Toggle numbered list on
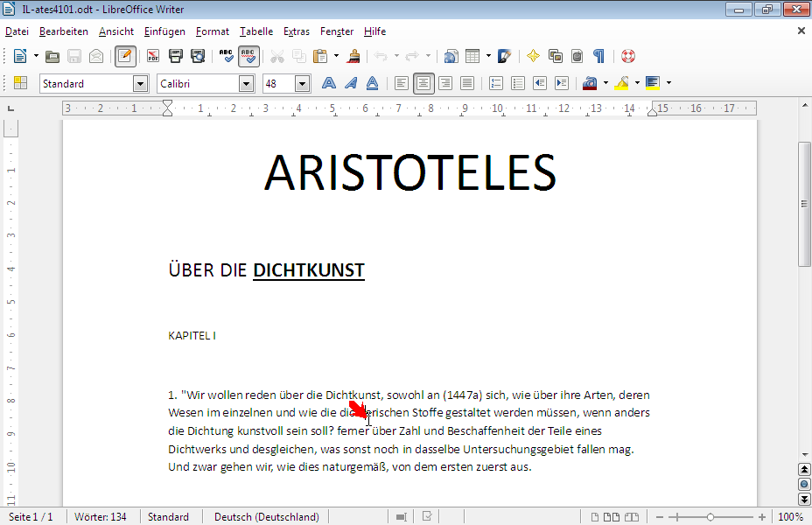The image size is (812, 525). point(496,83)
